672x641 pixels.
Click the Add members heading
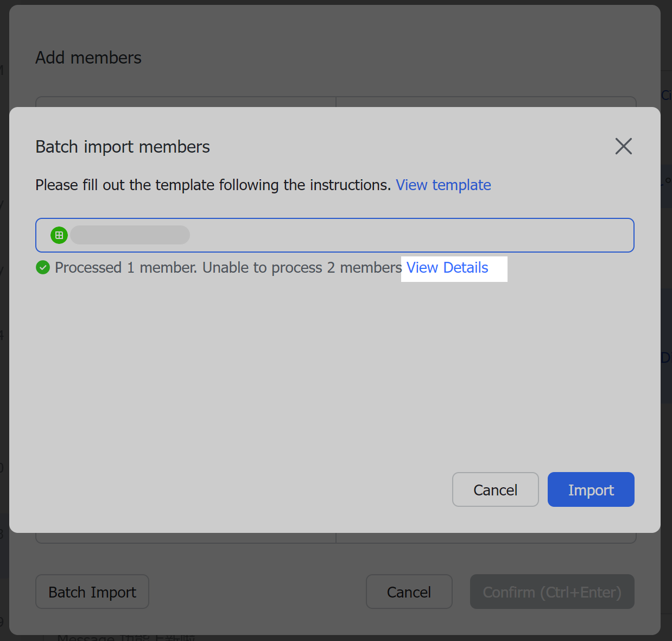pyautogui.click(x=88, y=57)
